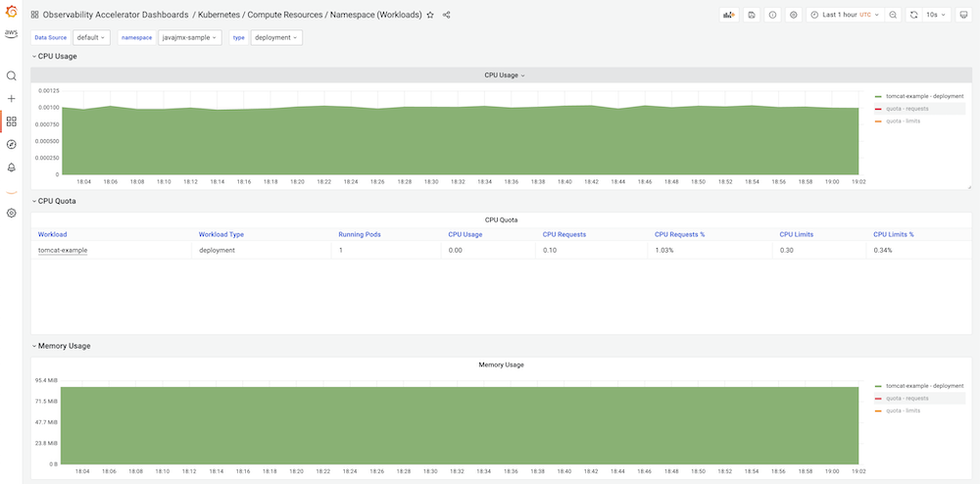
Task: Open the Explore compass icon
Action: 11,144
